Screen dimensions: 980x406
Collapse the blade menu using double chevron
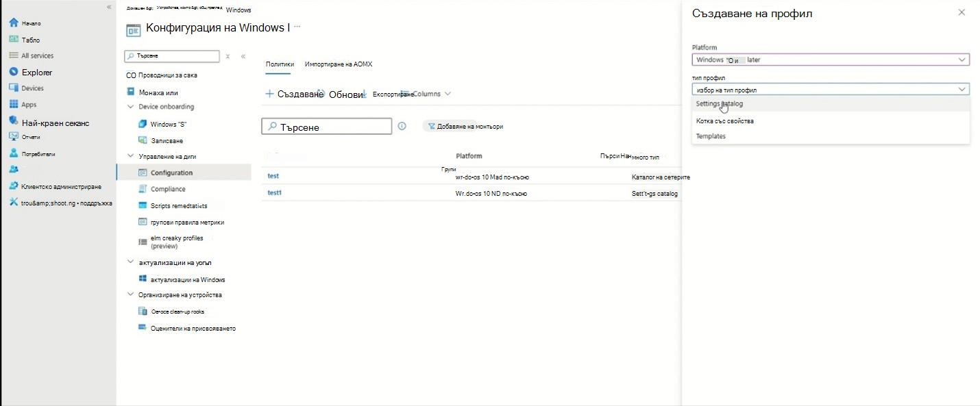pos(243,56)
